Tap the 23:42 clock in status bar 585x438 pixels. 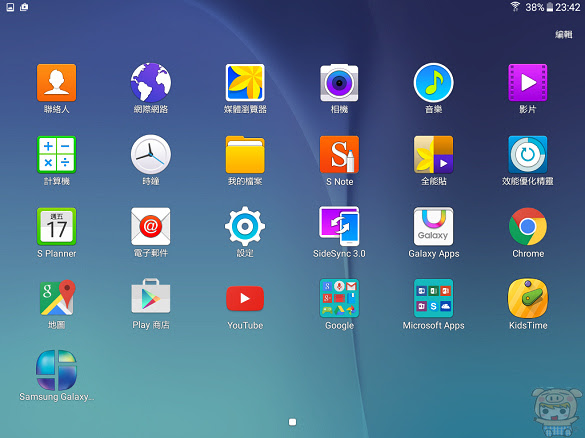(567, 7)
